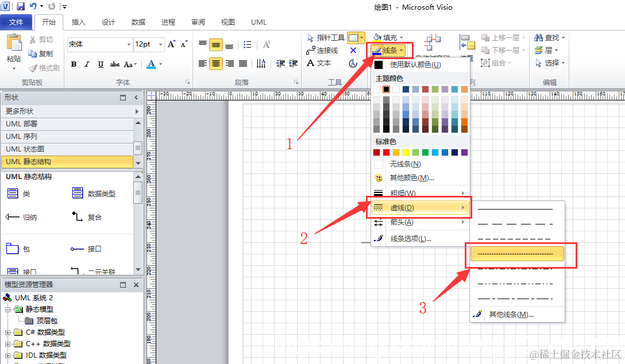
Task: Open the font size 12pt dropdown
Action: (x=161, y=44)
